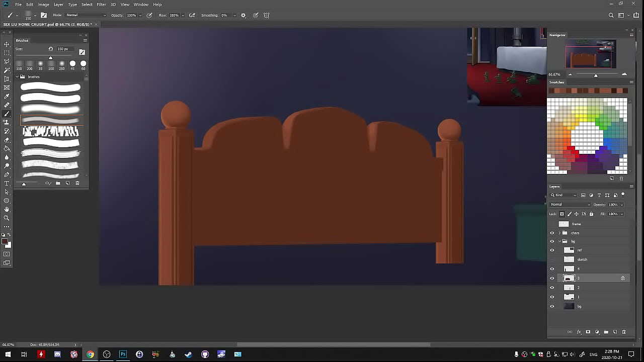The height and width of the screenshot is (362, 644).
Task: Add a layer mask from Layers panel
Action: (588, 332)
